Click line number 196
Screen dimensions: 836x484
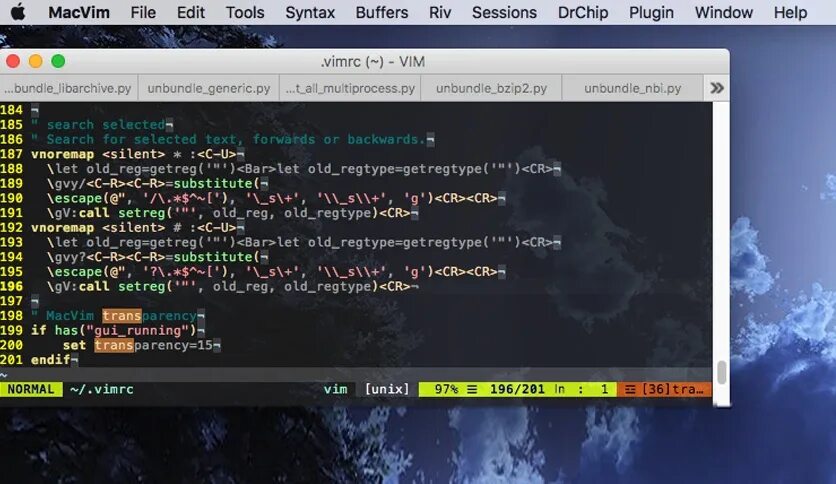(x=12, y=286)
